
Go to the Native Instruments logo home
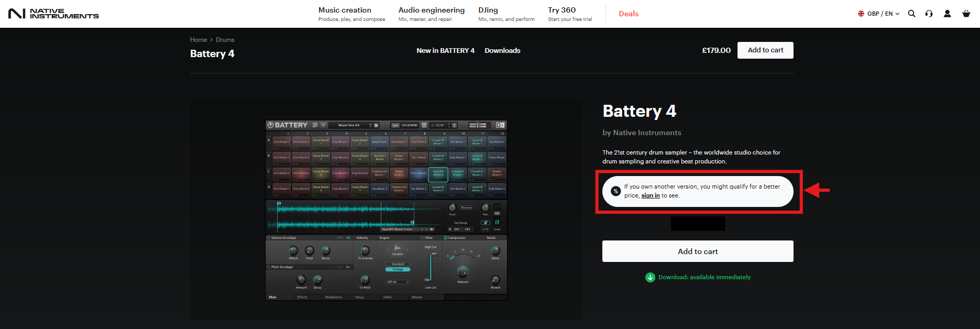[x=53, y=14]
